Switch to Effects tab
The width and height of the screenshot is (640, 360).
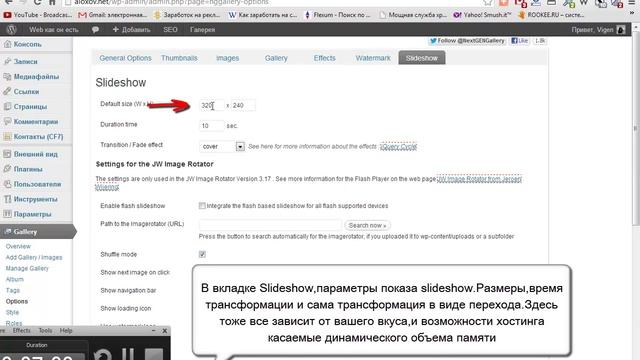click(324, 58)
